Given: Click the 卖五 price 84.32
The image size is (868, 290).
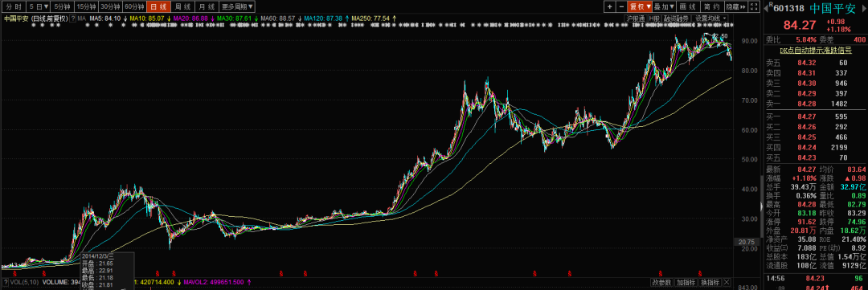Looking at the screenshot, I should [806, 63].
